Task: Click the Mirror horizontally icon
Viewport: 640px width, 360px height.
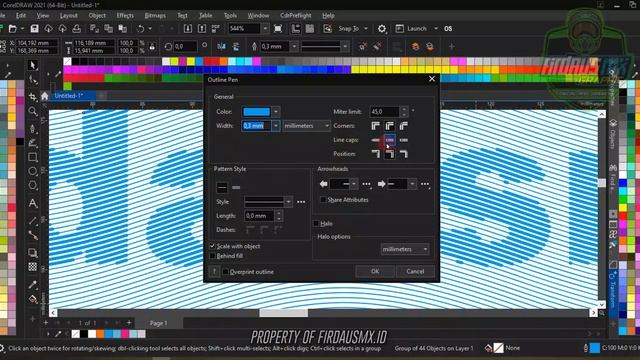Action: pos(221,47)
